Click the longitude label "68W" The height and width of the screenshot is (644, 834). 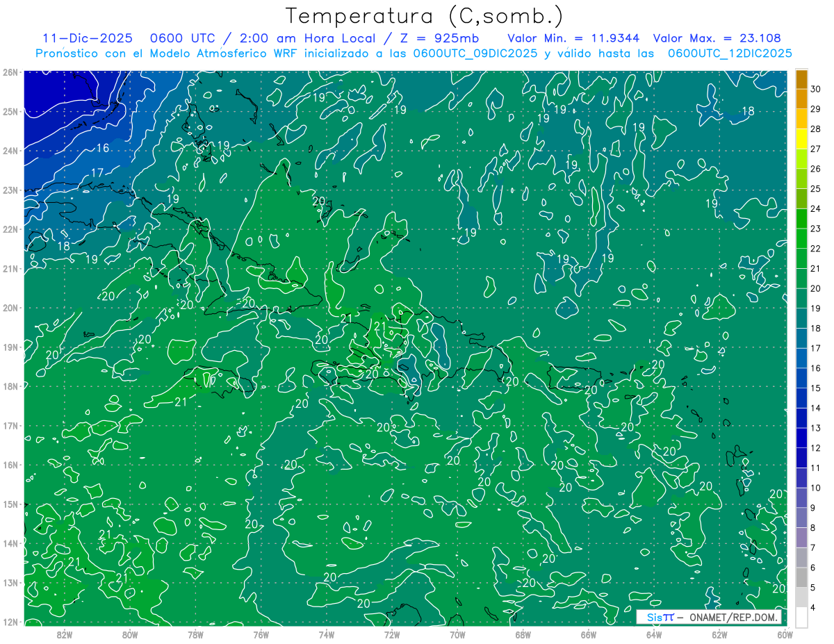click(523, 634)
